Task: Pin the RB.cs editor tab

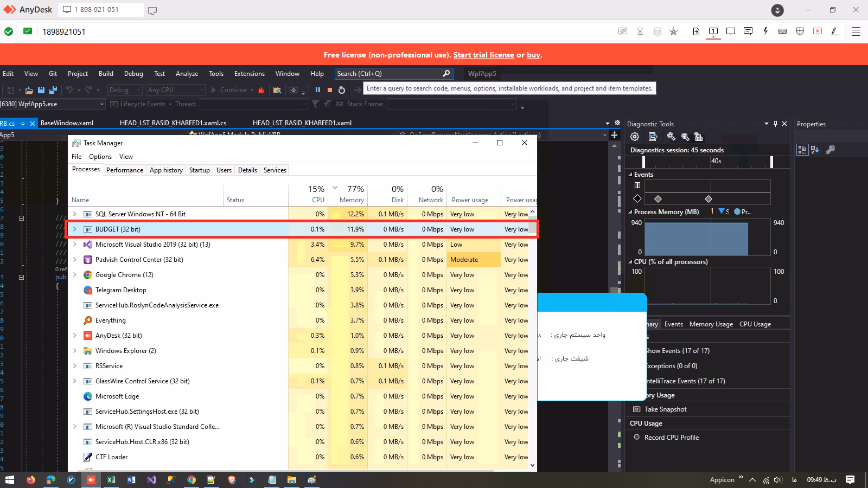Action: 23,123
